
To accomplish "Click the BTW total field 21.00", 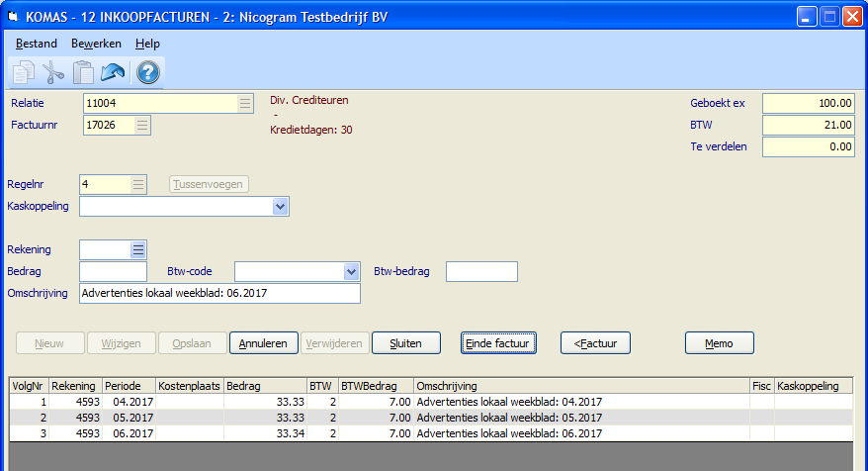I will [809, 126].
